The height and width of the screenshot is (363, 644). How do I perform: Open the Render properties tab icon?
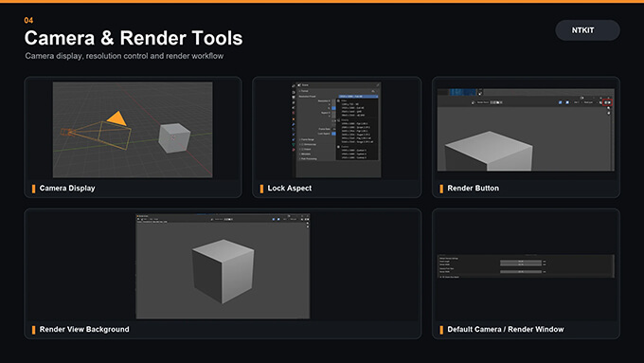294,92
